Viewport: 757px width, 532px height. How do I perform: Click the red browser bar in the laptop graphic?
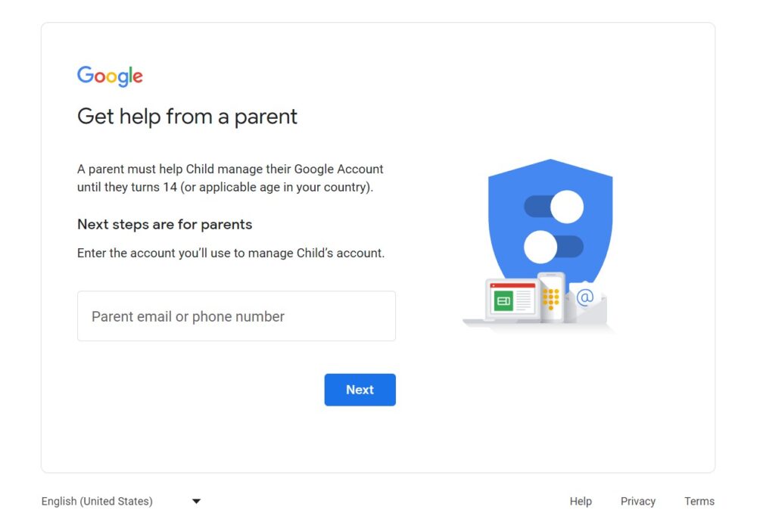[x=513, y=285]
